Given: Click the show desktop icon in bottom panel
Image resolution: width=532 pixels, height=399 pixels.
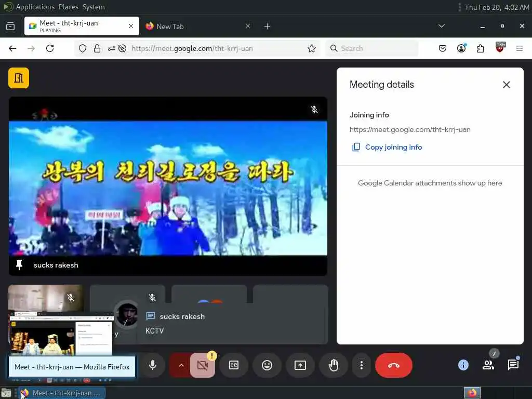Looking at the screenshot, I should click(6, 393).
